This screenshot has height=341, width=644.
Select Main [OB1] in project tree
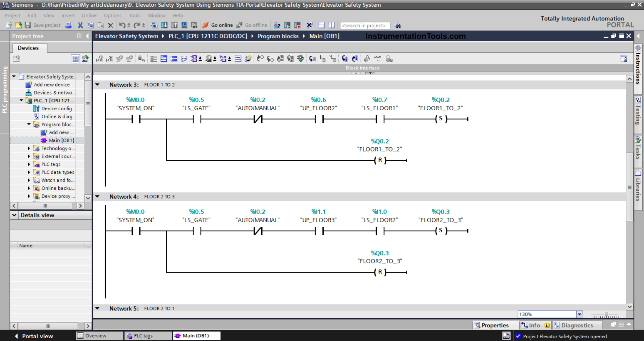coord(58,140)
